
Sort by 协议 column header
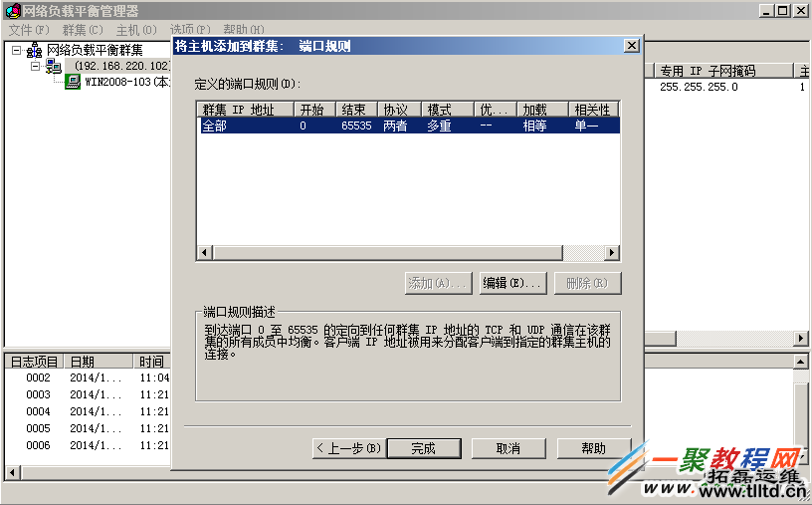tap(399, 110)
